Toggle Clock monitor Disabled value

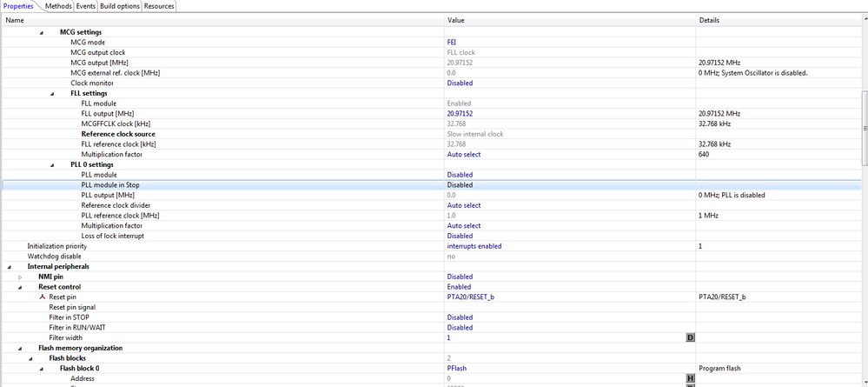pyautogui.click(x=460, y=83)
